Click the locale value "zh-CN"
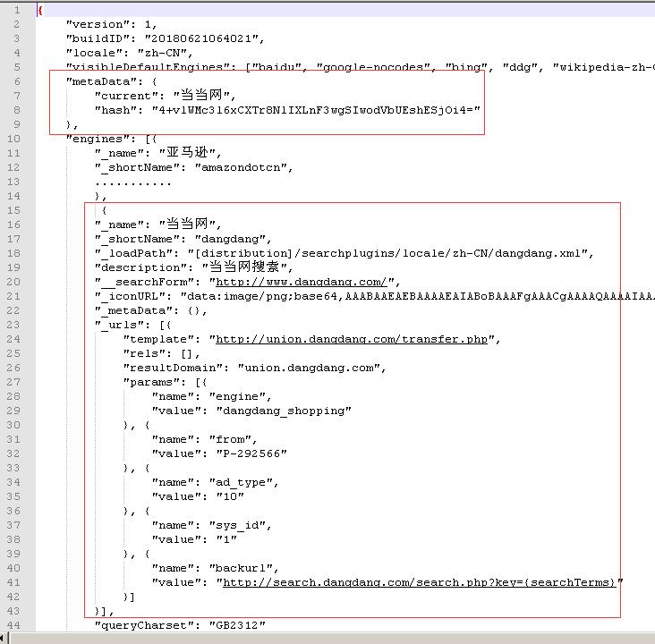This screenshot has width=655, height=644. (162, 53)
